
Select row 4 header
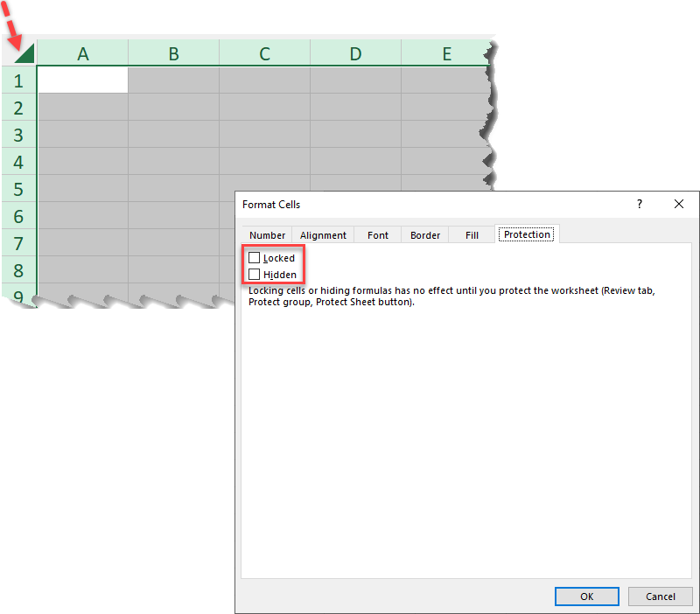pos(18,162)
